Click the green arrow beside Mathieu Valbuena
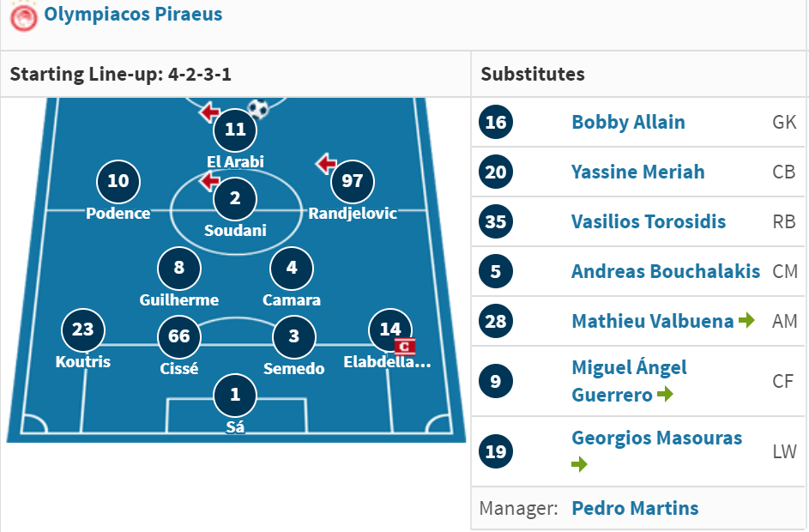Screen dimensions: 809x532 [x=746, y=320]
